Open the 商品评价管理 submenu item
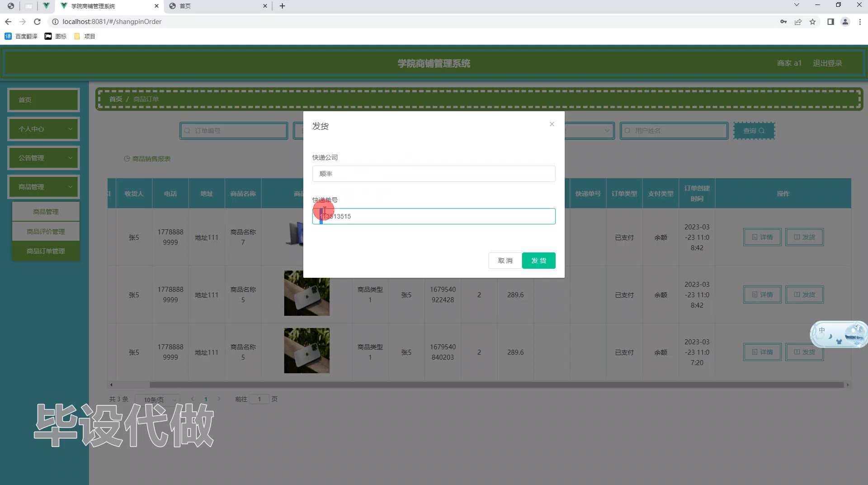Image resolution: width=868 pixels, height=485 pixels. pyautogui.click(x=46, y=232)
